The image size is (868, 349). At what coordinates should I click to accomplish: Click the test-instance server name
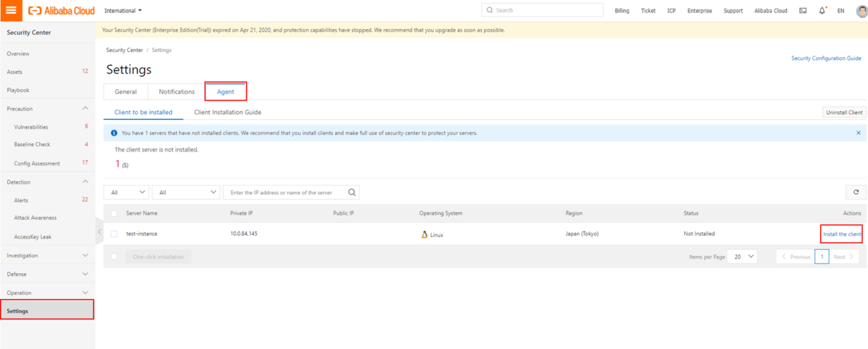(142, 234)
